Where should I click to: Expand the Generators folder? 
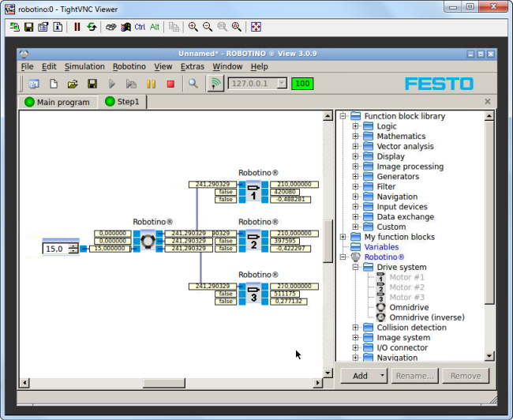click(x=355, y=176)
